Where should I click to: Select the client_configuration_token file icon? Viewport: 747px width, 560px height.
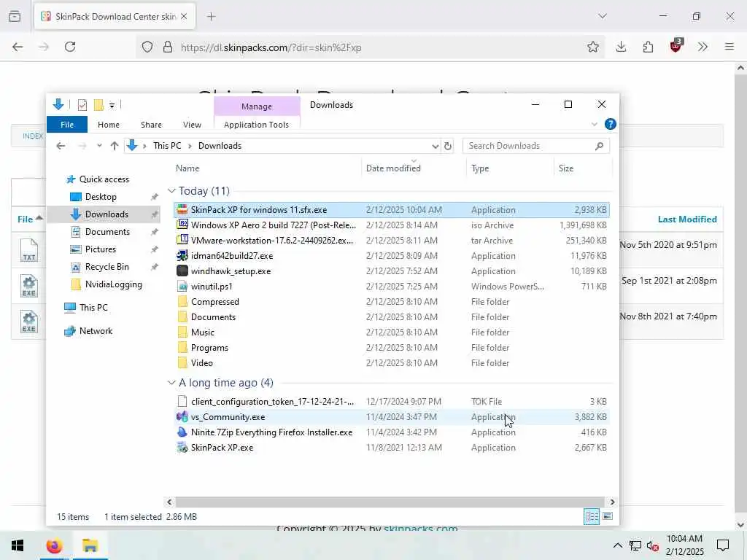coord(182,402)
